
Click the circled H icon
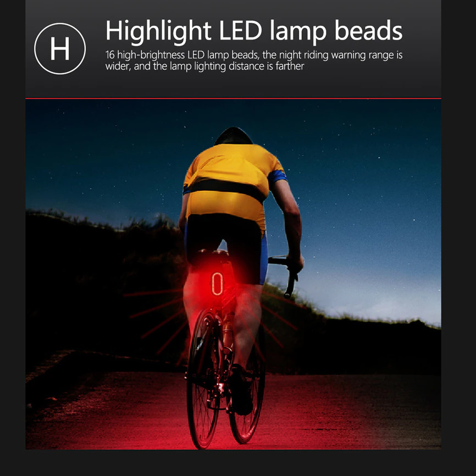[x=60, y=48]
